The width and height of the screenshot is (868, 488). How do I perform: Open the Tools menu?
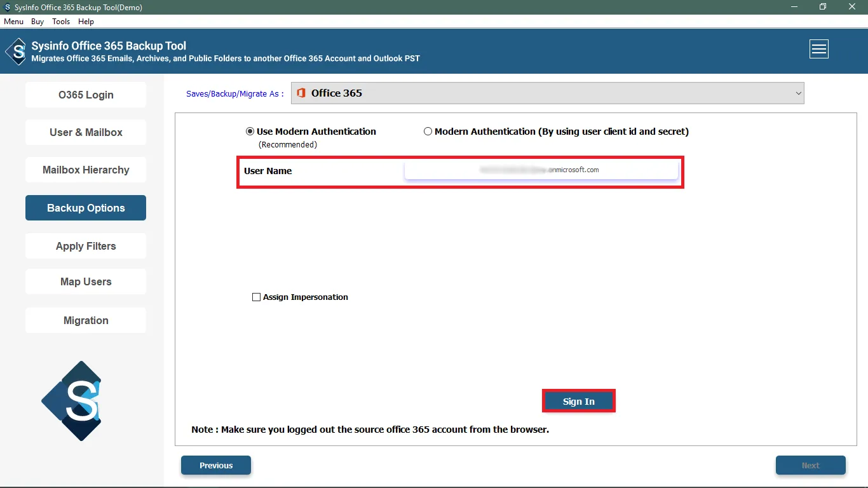click(61, 22)
